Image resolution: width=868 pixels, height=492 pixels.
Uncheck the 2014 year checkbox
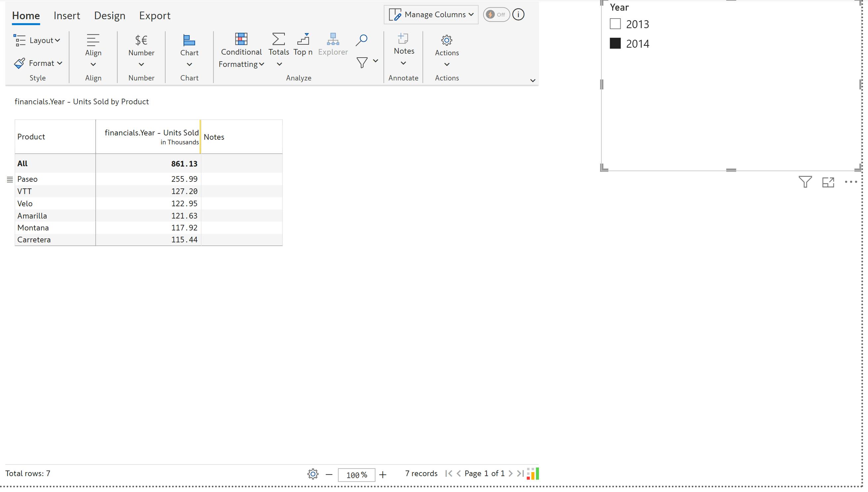coord(615,44)
